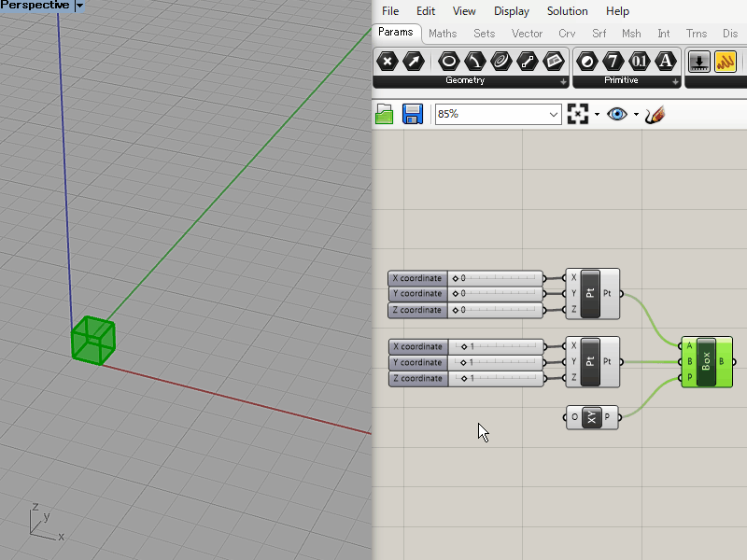Pick the Circle parameter icon
Viewport: 747px width, 560px height.
(x=449, y=62)
